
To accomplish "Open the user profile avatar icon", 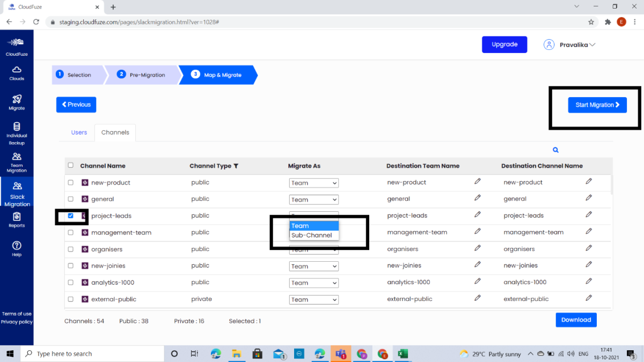I will pyautogui.click(x=548, y=45).
